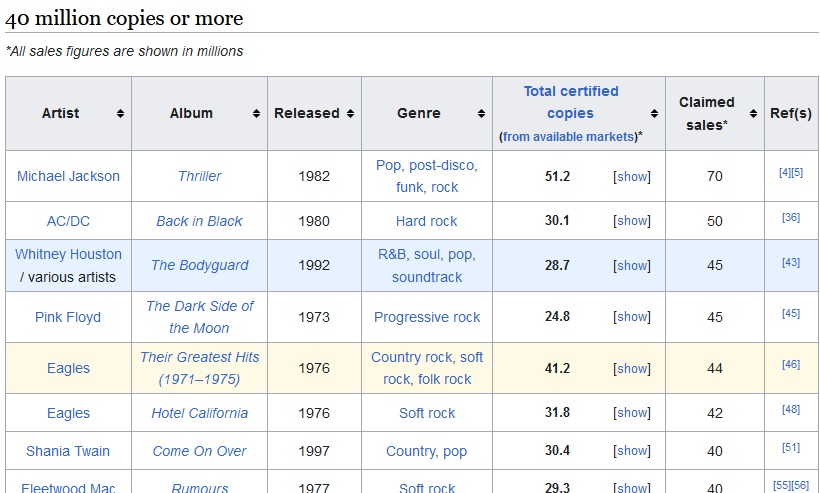Open reference [36] for AC/DC

791,217
